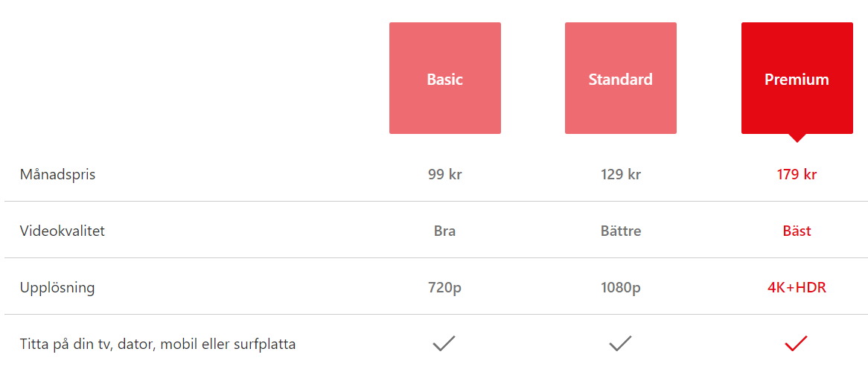The image size is (868, 375).
Task: Click the 720p resolution value
Action: pyautogui.click(x=445, y=288)
